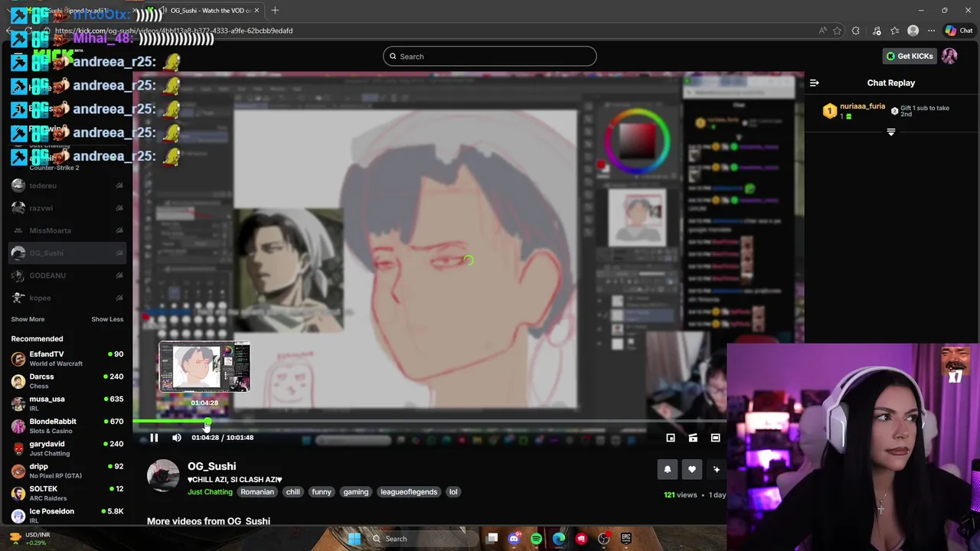Viewport: 980px width, 551px height.
Task: Click the browser address bar URL
Action: click(x=174, y=31)
